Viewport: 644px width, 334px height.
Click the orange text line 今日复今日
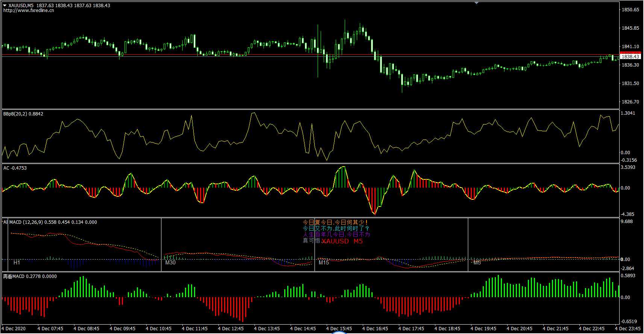coord(335,223)
